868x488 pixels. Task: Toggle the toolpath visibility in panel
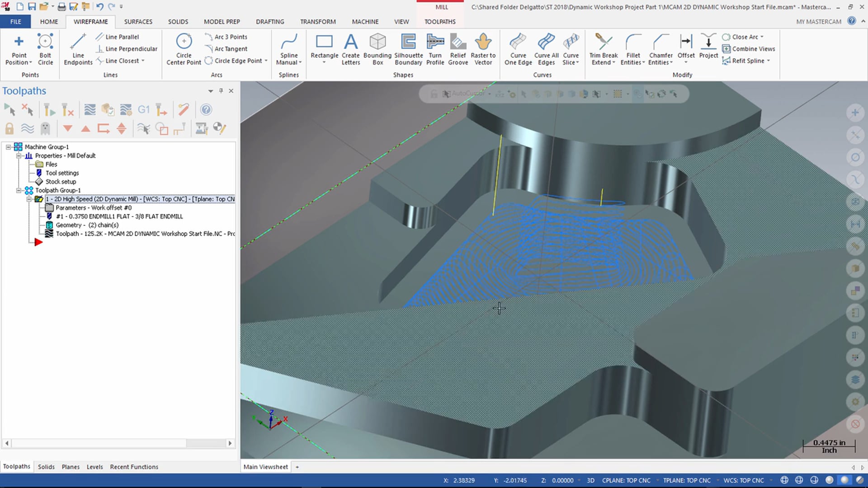[27, 128]
